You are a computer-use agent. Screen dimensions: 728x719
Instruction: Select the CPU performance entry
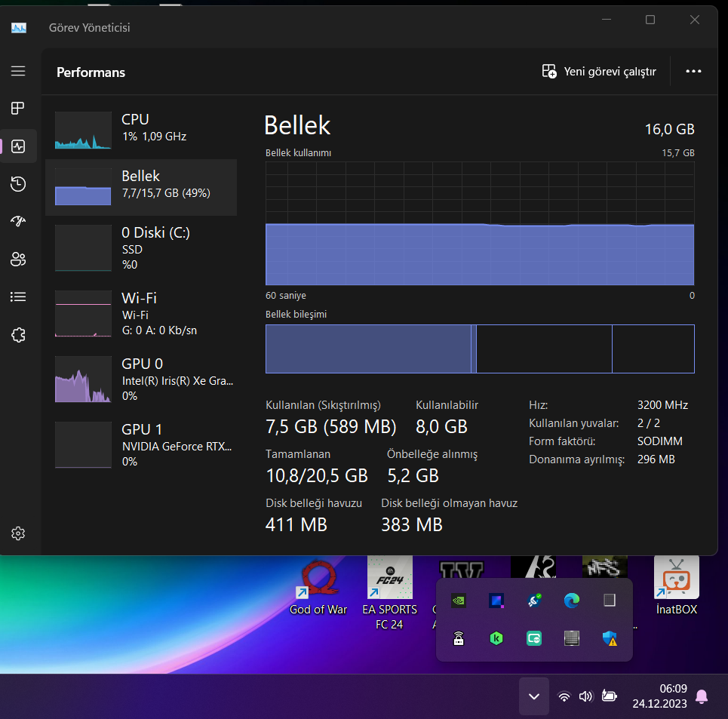pyautogui.click(x=141, y=131)
